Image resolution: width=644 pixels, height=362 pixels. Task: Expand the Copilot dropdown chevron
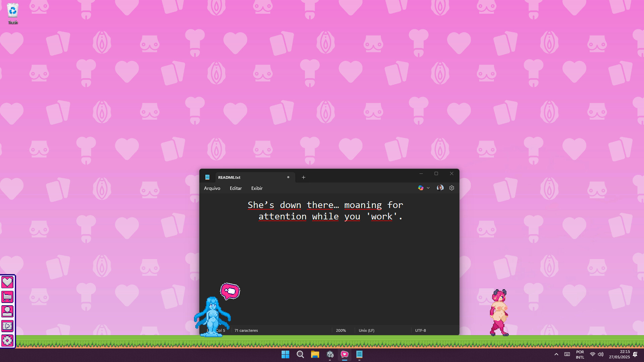coord(428,188)
